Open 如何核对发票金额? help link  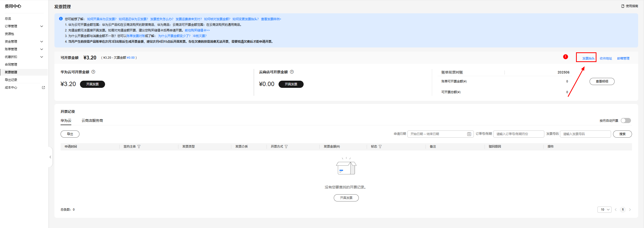217,19
